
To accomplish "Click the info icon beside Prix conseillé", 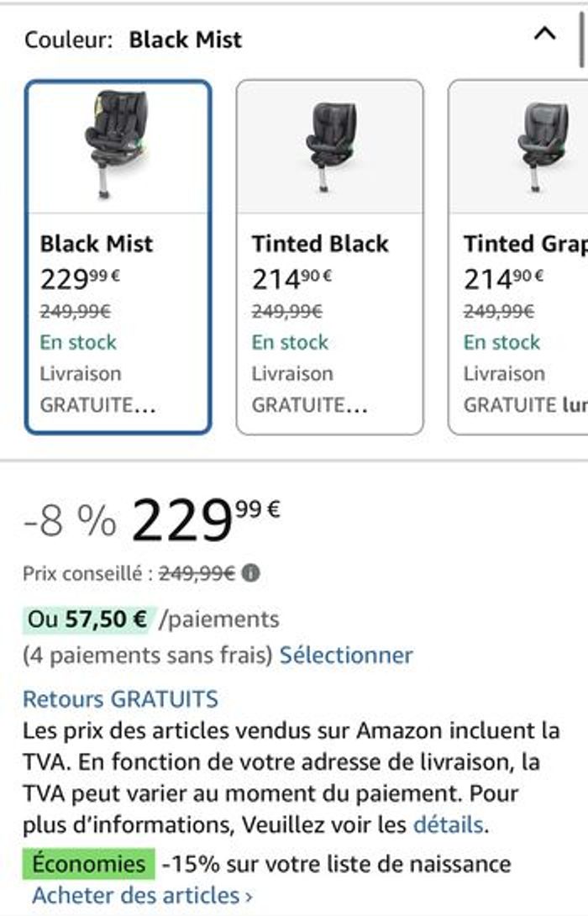I will (x=250, y=573).
